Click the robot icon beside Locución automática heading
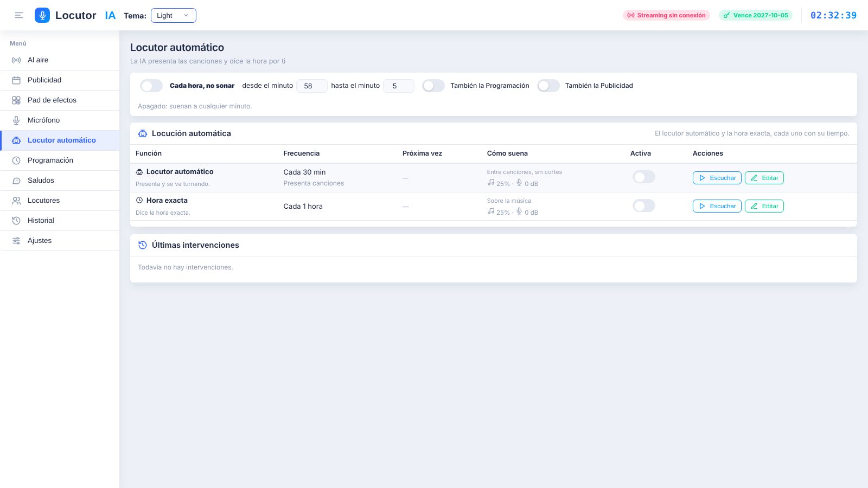Screen dimensions: 868x488 point(143,133)
